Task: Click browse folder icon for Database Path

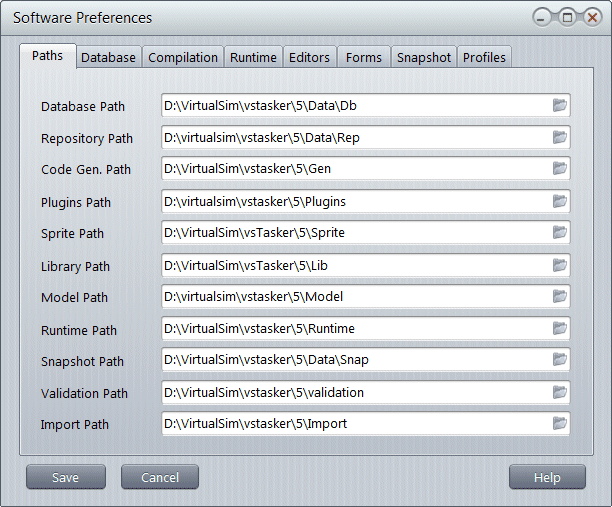Action: click(560, 105)
